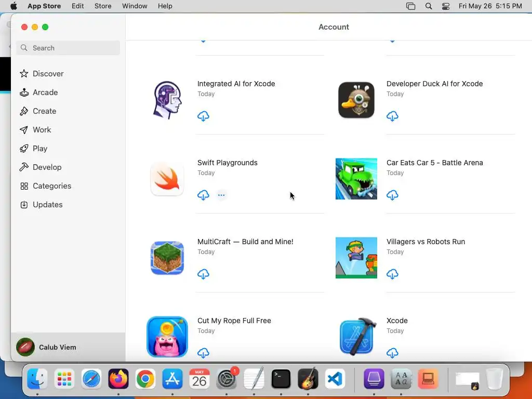Open Launchpad from the Dock

[x=64, y=379]
